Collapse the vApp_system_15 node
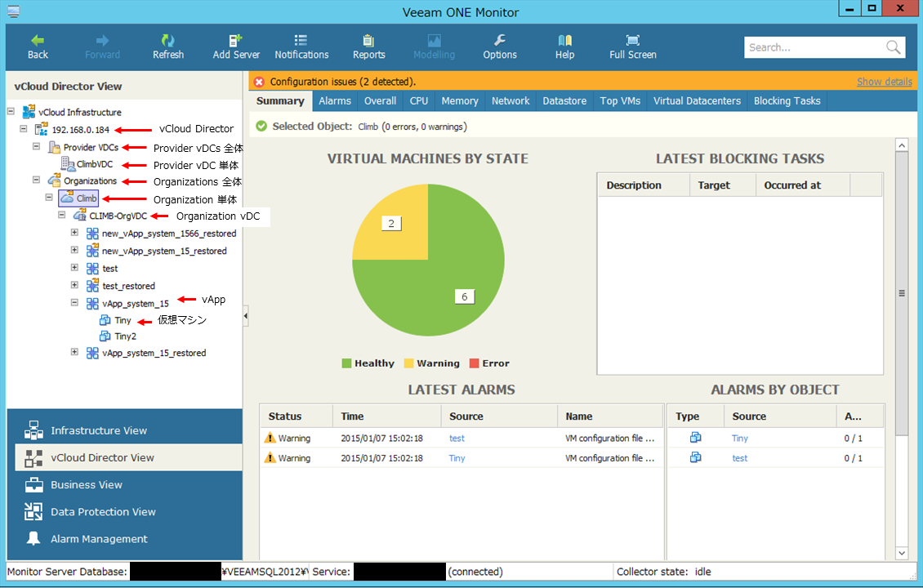Image resolution: width=923 pixels, height=588 pixels. pos(75,302)
